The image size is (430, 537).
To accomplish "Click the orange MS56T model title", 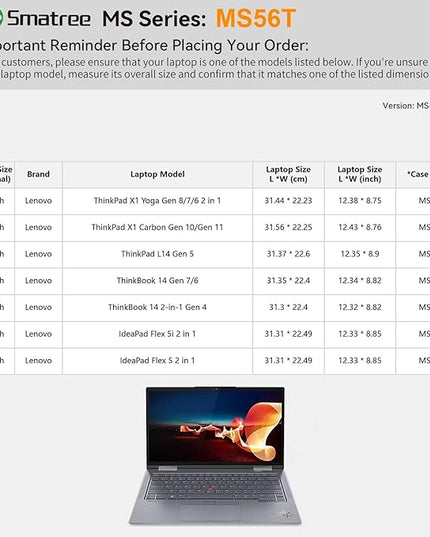I will 255,18.
